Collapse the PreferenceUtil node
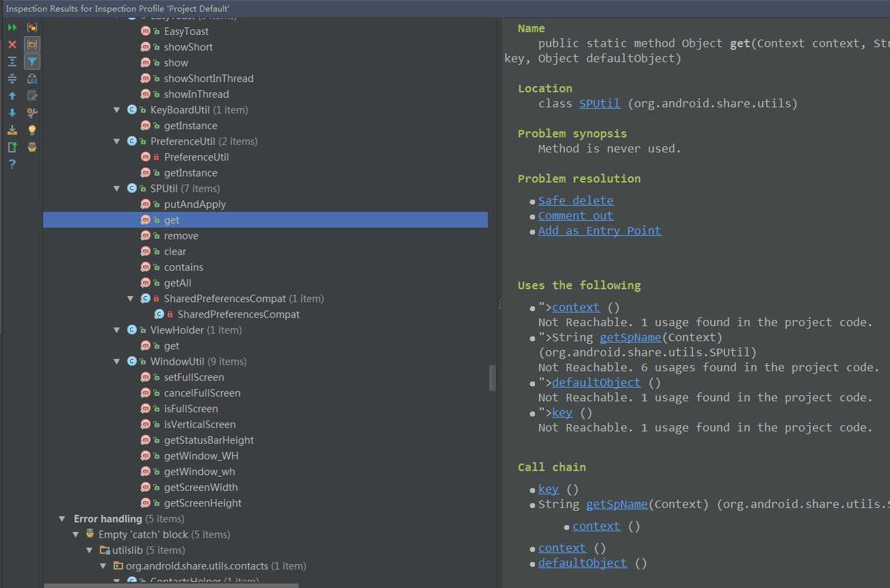The height and width of the screenshot is (588, 890). 117,142
